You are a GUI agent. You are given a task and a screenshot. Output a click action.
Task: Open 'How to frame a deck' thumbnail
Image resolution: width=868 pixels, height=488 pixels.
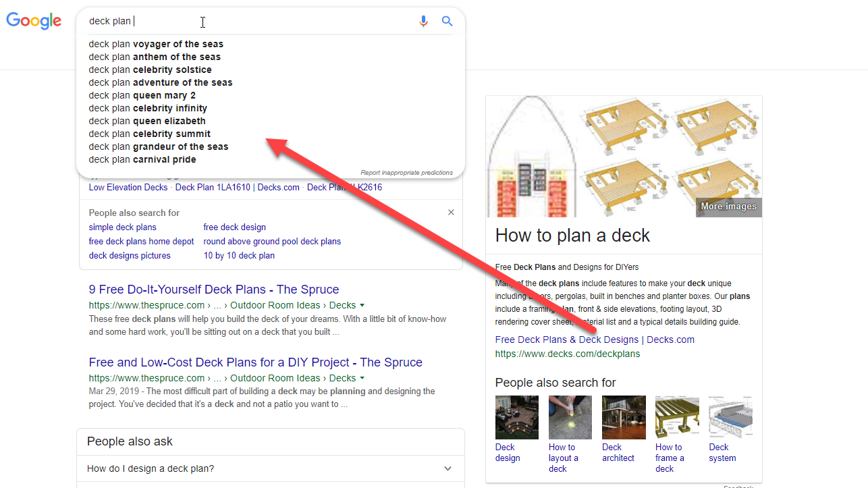[677, 418]
